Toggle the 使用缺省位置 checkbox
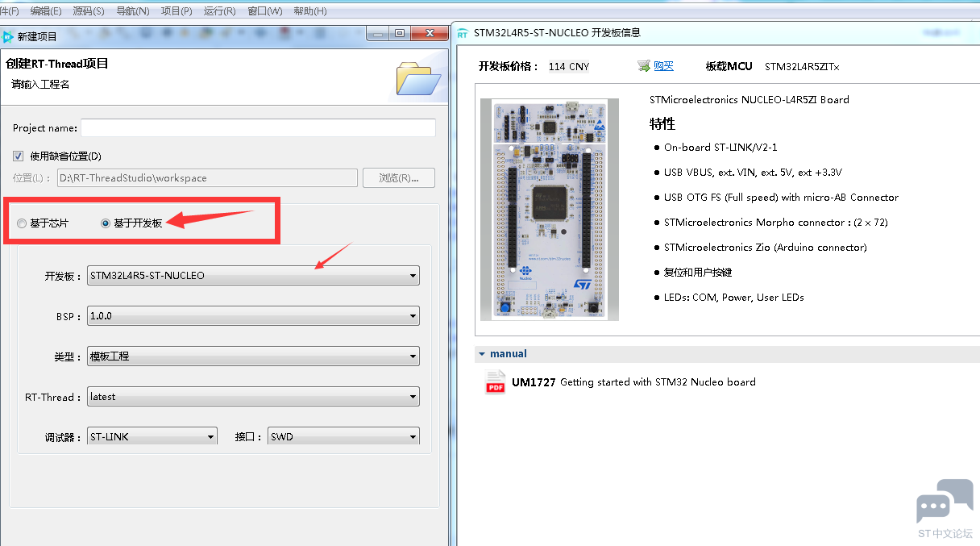 [19, 156]
